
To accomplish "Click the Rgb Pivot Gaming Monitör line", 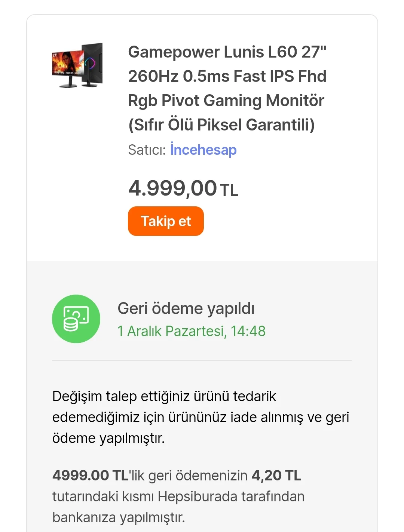I will 226,101.
